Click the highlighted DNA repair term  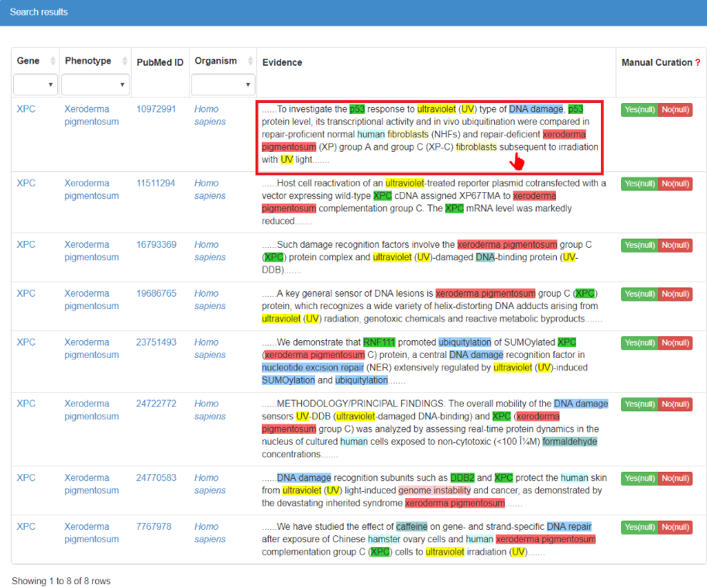tap(569, 527)
